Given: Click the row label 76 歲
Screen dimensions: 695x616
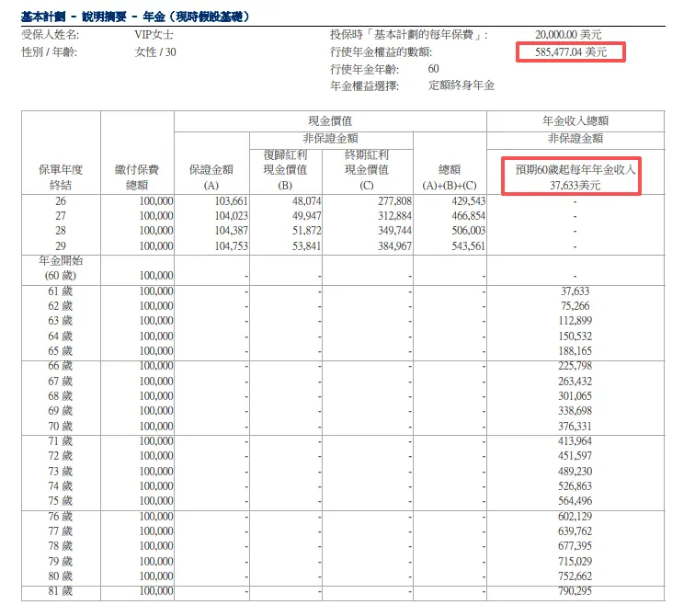Looking at the screenshot, I should click(x=61, y=517).
